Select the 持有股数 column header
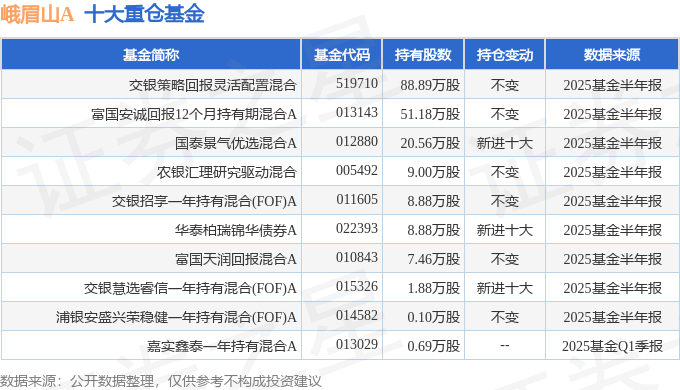The image size is (680, 390). click(423, 55)
